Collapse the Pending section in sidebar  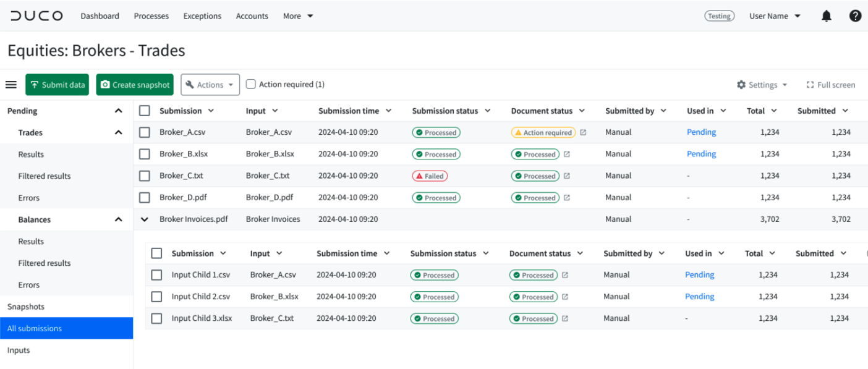(x=119, y=111)
